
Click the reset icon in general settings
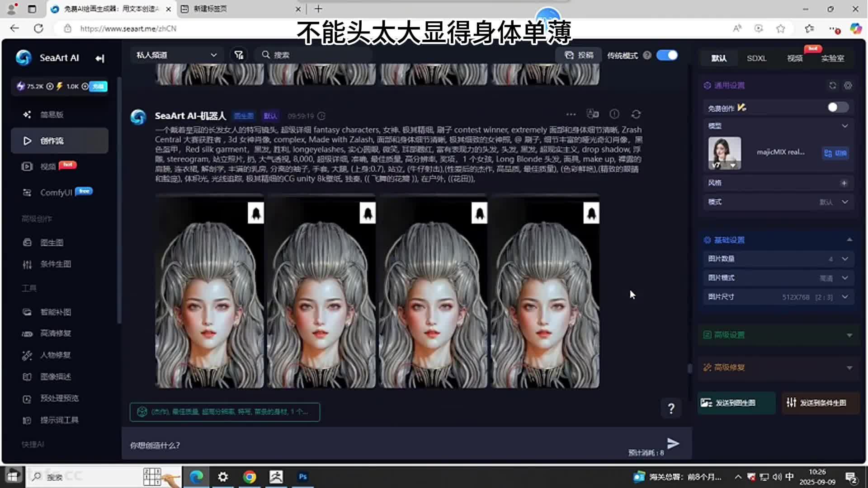833,85
